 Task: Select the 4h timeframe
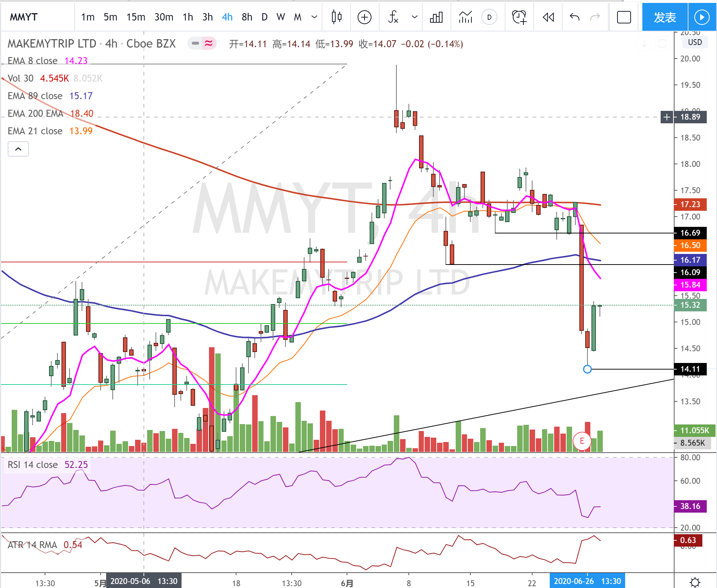click(227, 17)
